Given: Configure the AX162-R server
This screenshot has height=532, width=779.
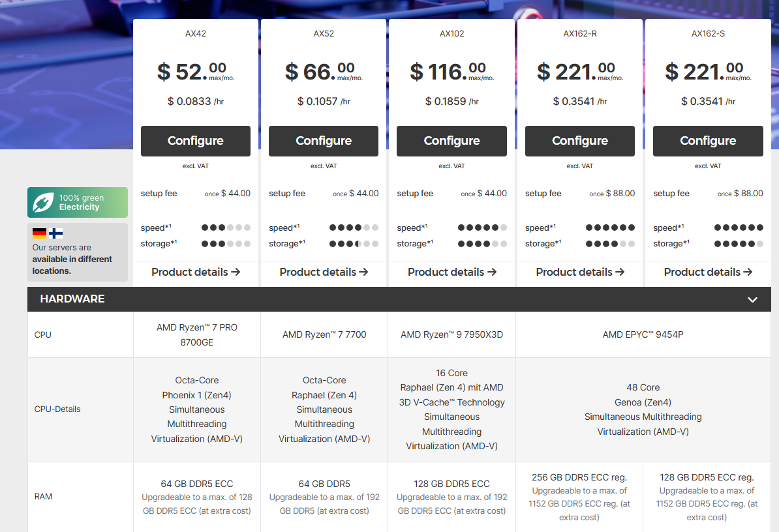Looking at the screenshot, I should point(580,141).
